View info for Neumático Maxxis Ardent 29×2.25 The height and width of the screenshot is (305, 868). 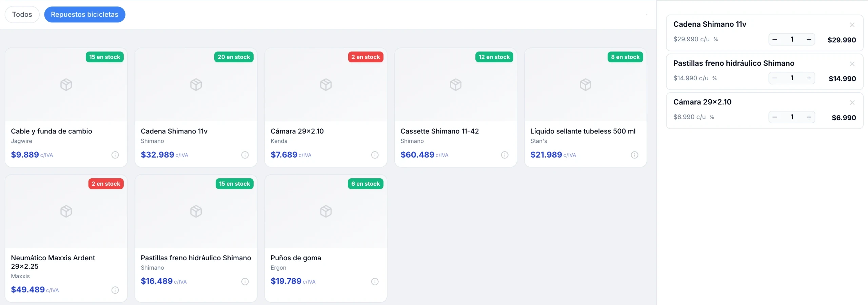tap(115, 290)
